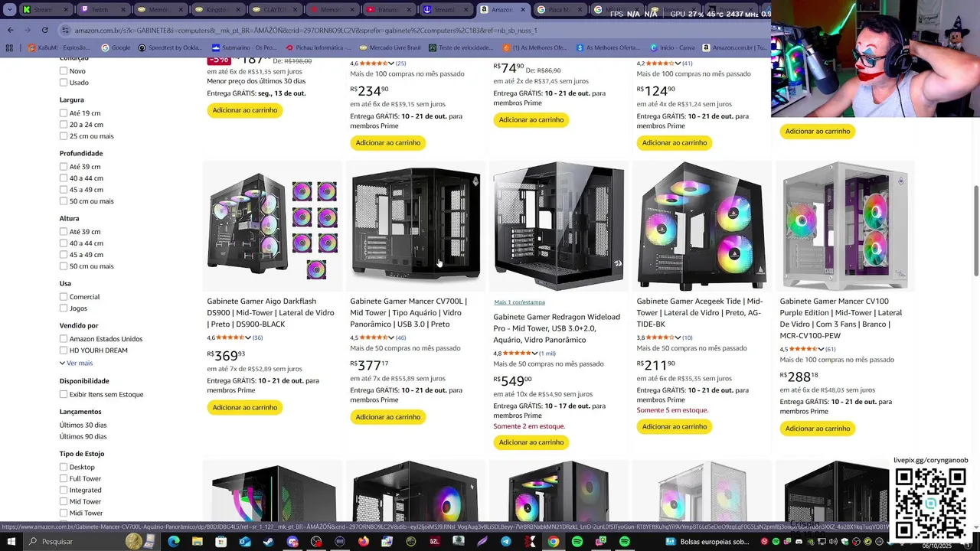
Task: Check the Amazon Estados Unidos seller filter
Action: 64,339
